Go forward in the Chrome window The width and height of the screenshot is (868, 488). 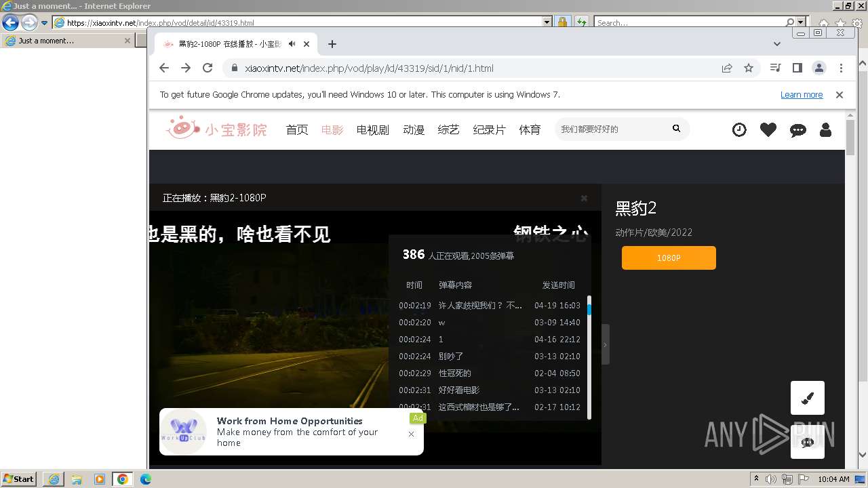(186, 68)
